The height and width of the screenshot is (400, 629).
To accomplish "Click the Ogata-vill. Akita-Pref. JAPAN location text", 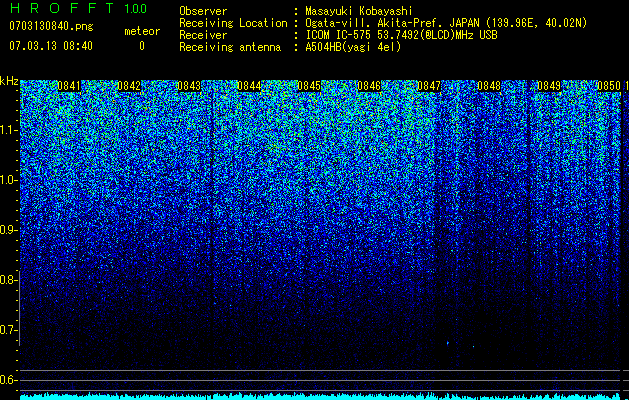I will pos(446,23).
